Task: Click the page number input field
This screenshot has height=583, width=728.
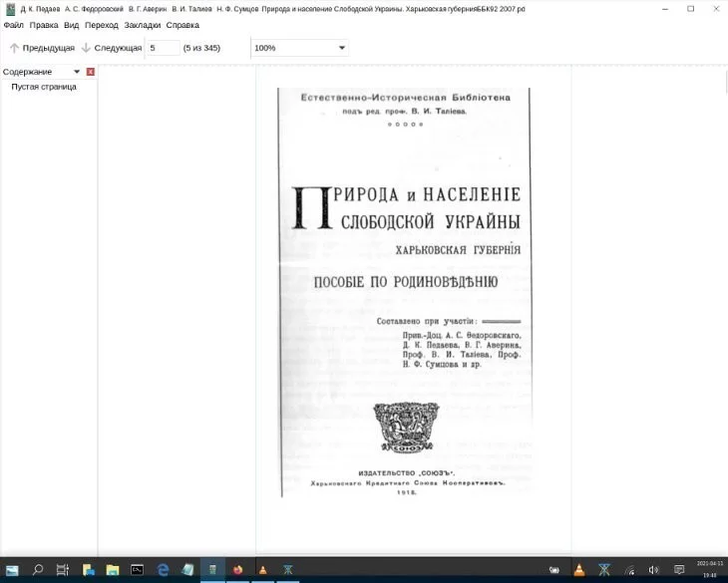Action: pos(164,48)
